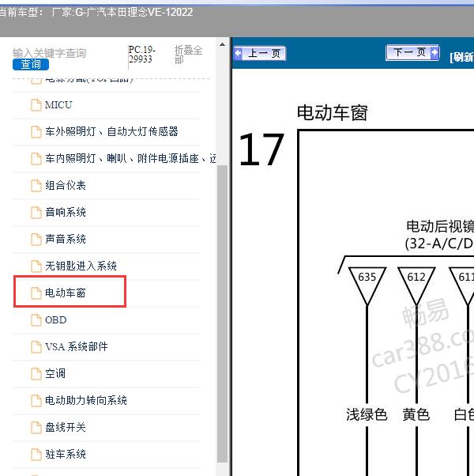Click the document icon beside OBD
The width and height of the screenshot is (474, 476).
click(36, 320)
